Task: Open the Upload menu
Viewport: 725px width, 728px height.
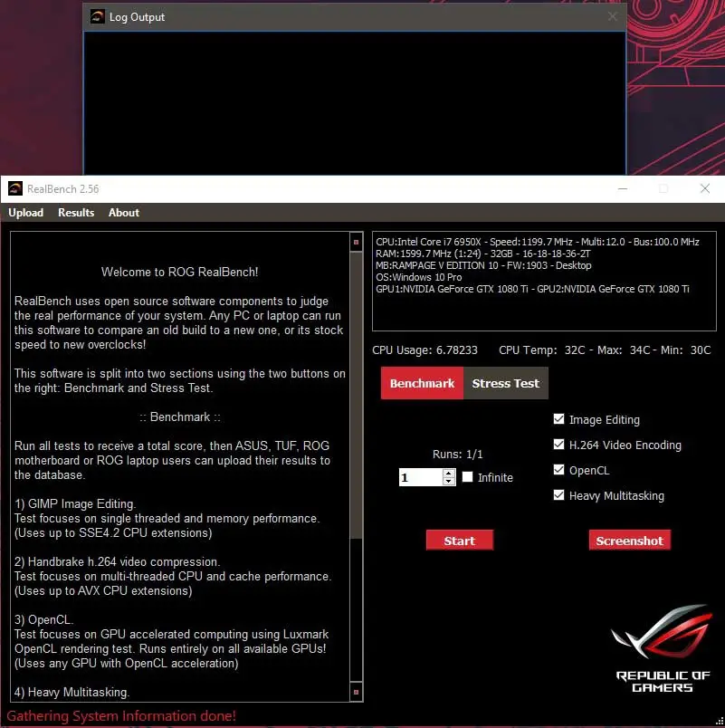Action: point(26,213)
